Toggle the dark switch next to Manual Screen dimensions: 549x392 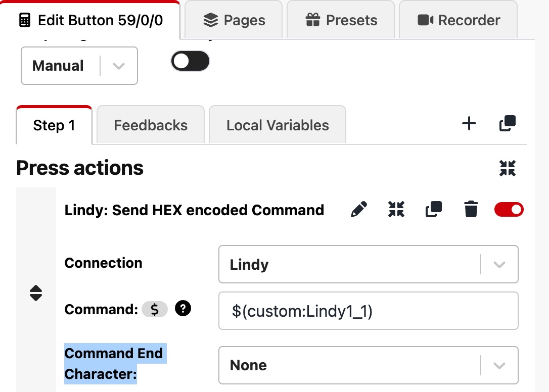(x=190, y=62)
